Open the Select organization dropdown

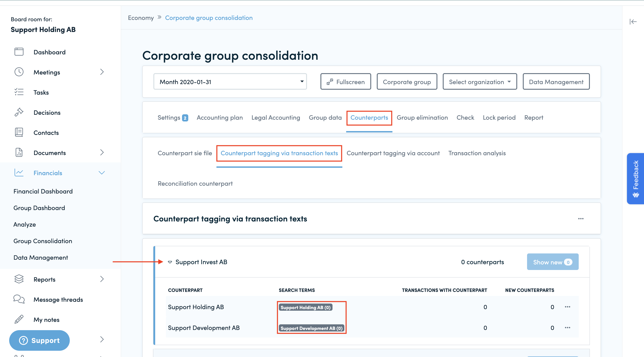coord(479,82)
